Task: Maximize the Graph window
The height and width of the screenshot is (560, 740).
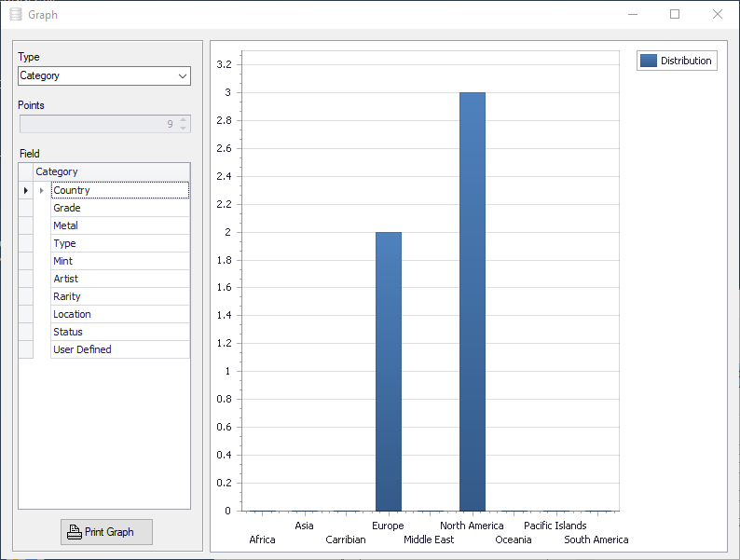Action: (x=675, y=15)
